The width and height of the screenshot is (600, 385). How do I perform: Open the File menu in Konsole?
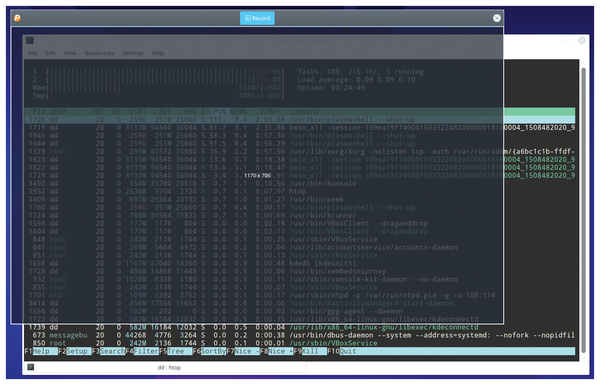tap(33, 53)
